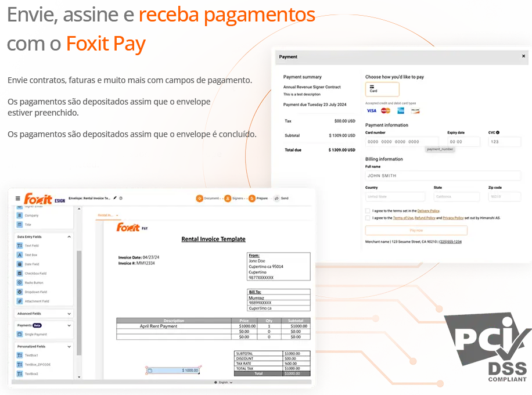Click the merchant phone number link
The width and height of the screenshot is (532, 395).
(450, 242)
